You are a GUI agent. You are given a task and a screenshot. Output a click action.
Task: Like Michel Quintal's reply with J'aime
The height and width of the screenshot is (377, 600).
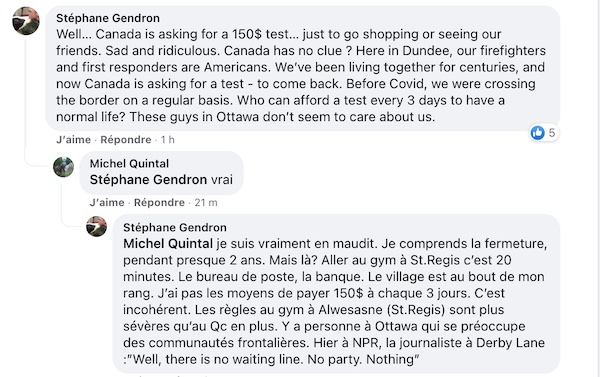click(x=107, y=202)
